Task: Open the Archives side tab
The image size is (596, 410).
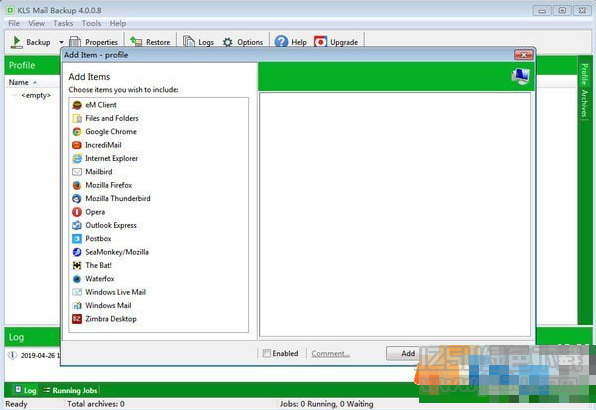Action: coord(584,103)
